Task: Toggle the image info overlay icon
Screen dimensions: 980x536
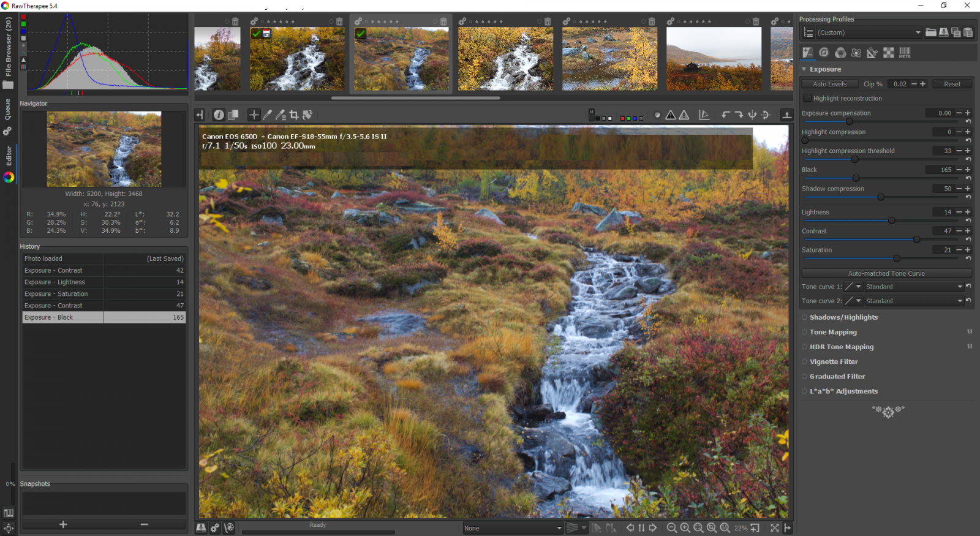Action: 219,115
